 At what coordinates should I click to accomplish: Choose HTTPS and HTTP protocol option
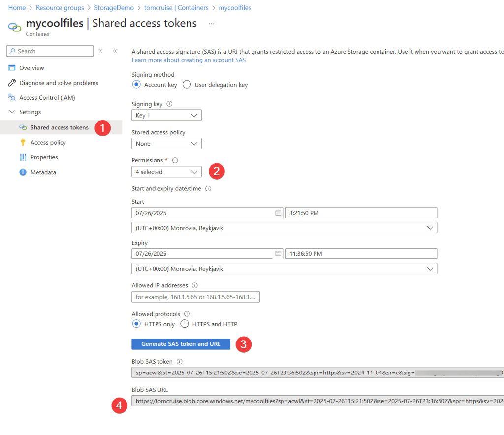coord(185,324)
